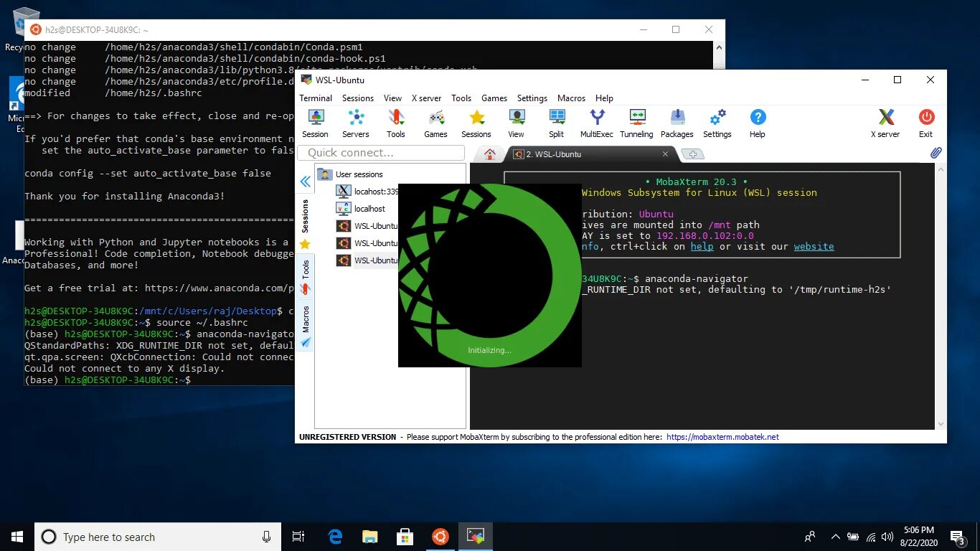Switch to the Ubuntu app on the taskbar
Image resolution: width=980 pixels, height=551 pixels.
(x=440, y=537)
